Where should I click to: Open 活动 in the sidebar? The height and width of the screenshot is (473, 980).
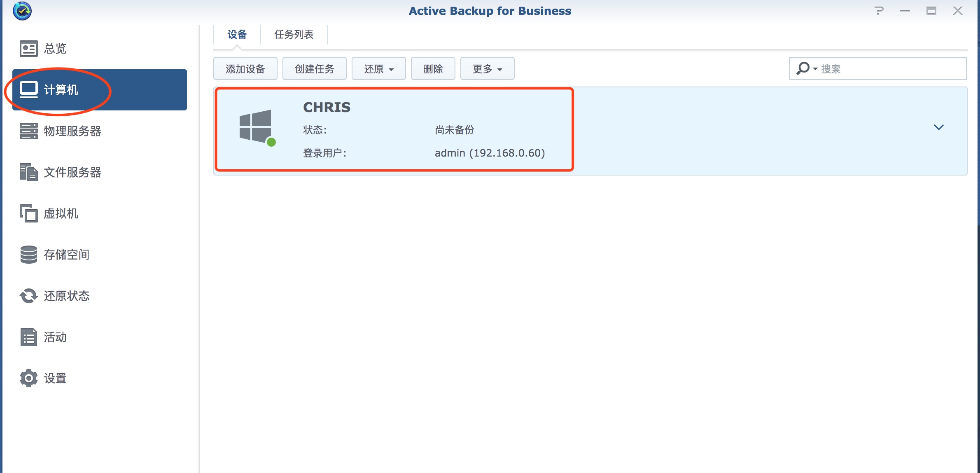click(100, 337)
